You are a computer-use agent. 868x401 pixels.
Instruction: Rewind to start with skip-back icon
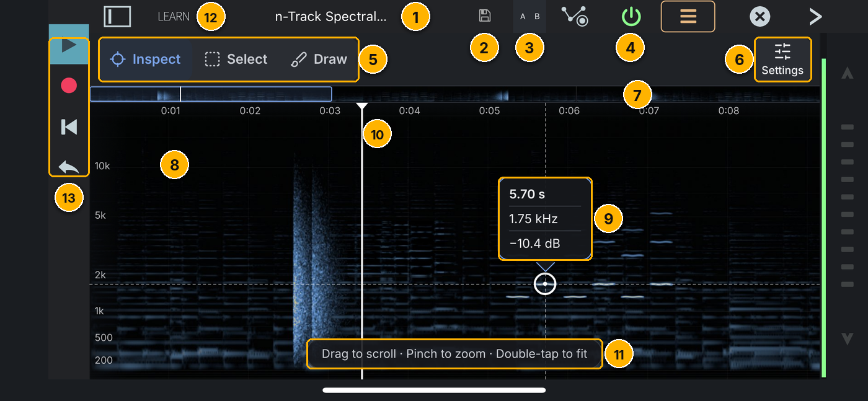(69, 127)
